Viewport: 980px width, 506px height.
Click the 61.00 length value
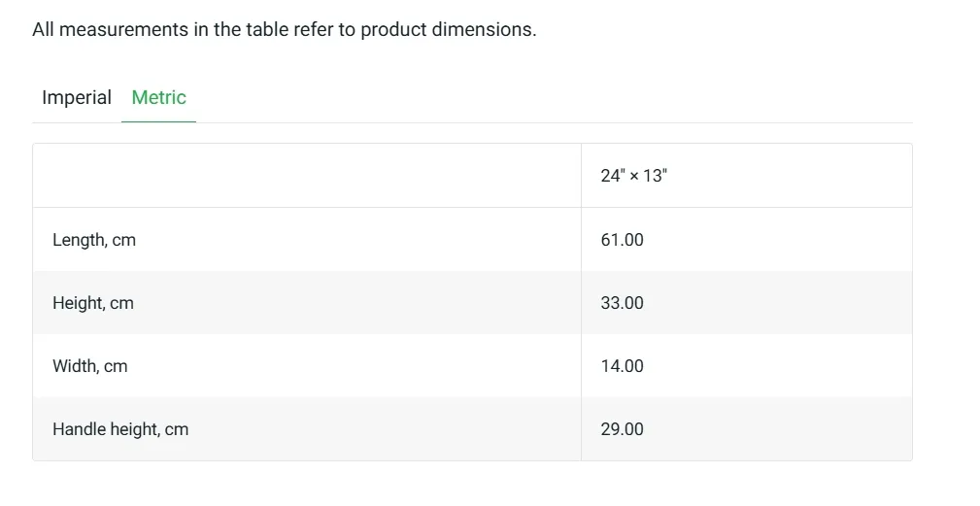click(622, 240)
